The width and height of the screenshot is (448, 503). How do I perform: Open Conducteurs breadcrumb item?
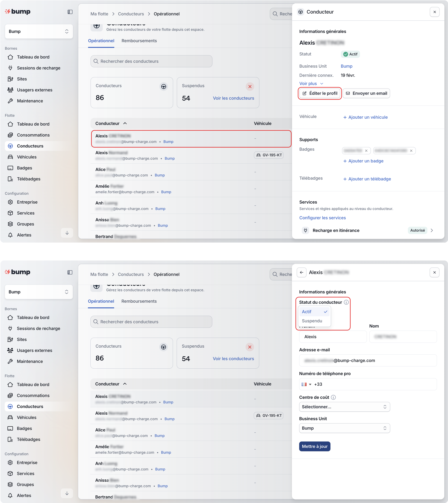click(131, 14)
